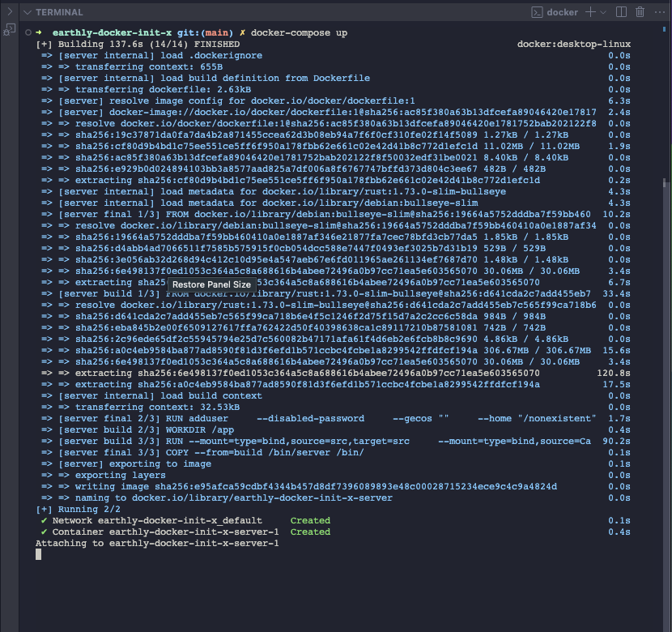Viewport: 672px width, 632px height.
Task: Open the launch profile dropdown arrow
Action: coord(603,12)
